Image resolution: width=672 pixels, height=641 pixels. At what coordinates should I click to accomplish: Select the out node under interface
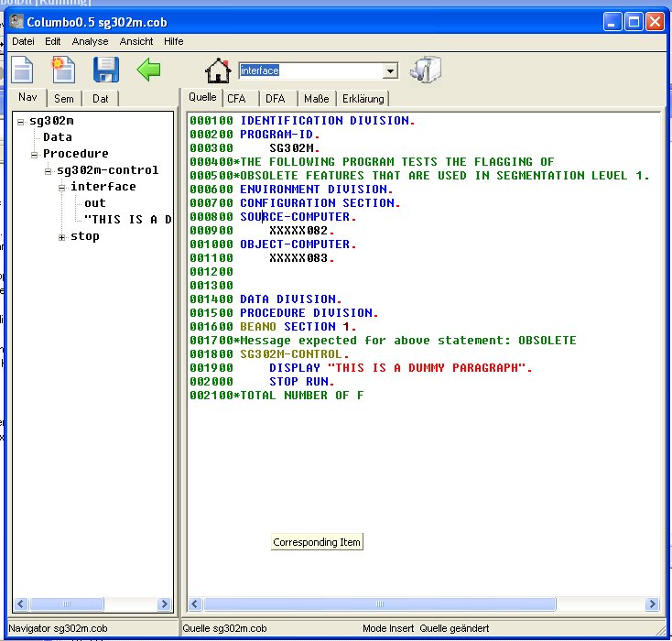94,203
